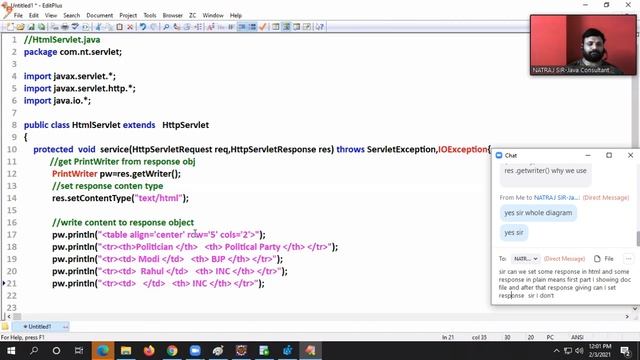Screen dimensions: 640x360
Task: Click the Cut scissors toolbar icon
Action: point(98,27)
